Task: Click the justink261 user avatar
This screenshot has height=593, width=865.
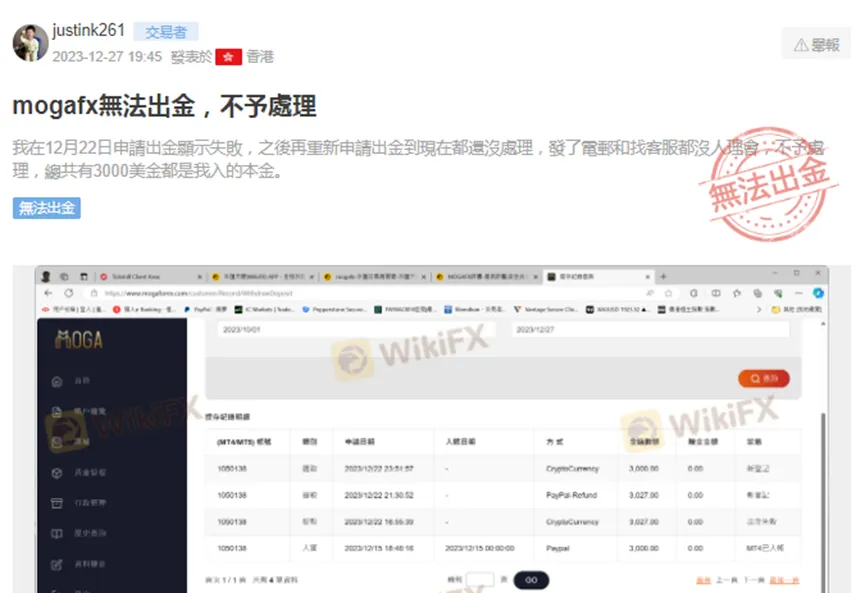Action: (30, 42)
